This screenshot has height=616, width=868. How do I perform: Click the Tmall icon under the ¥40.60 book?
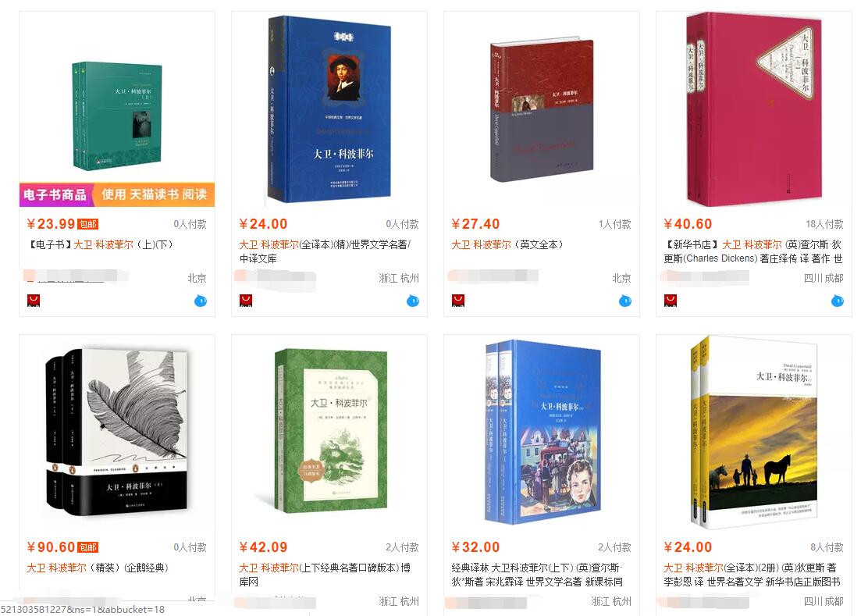click(x=671, y=301)
